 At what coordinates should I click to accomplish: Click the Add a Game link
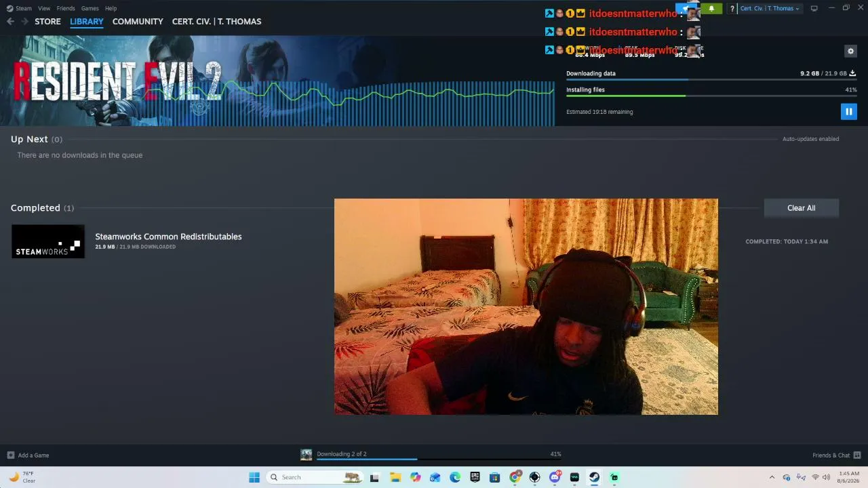(x=33, y=455)
